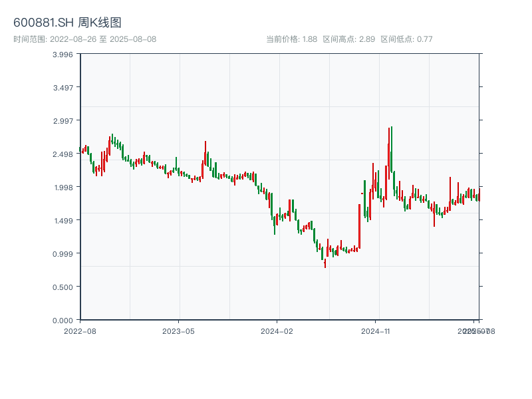Click the lowest red candlestick near 0.77
Screen dimensions: 532x399
coord(325,263)
